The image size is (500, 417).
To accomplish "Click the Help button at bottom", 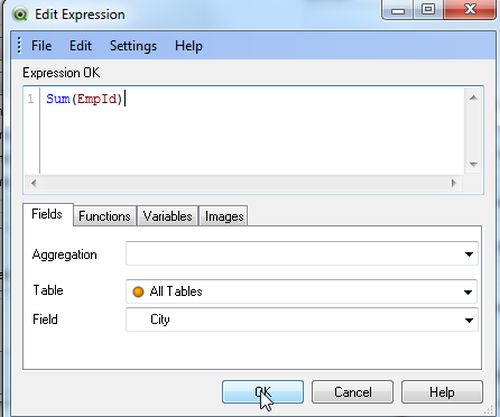I will (442, 392).
